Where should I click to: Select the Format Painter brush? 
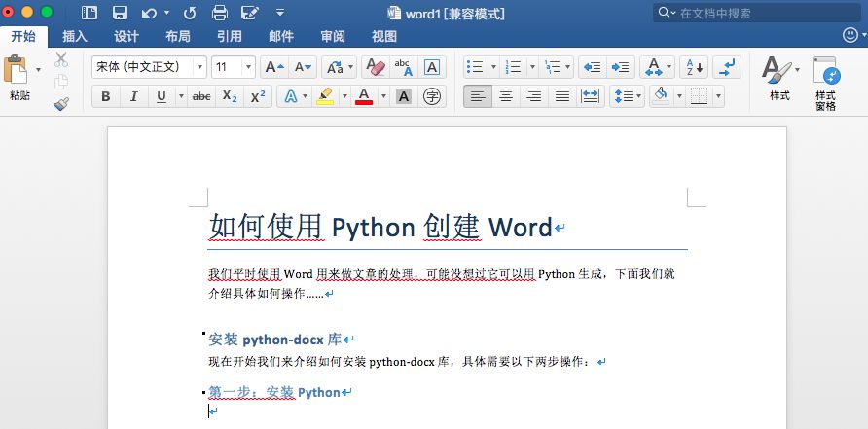[x=61, y=104]
